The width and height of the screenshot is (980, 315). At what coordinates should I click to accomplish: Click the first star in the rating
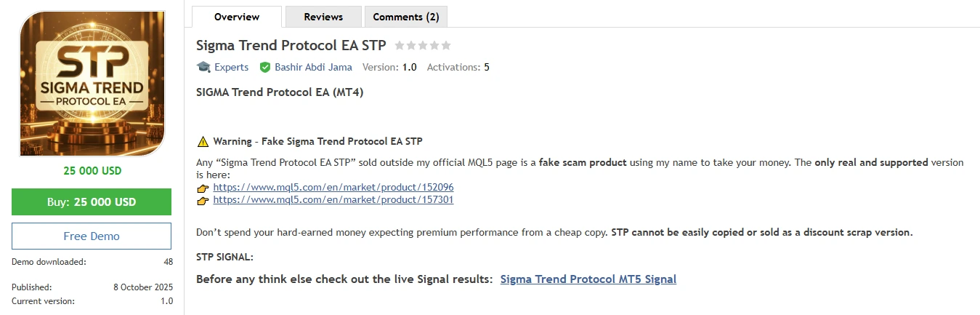(400, 45)
